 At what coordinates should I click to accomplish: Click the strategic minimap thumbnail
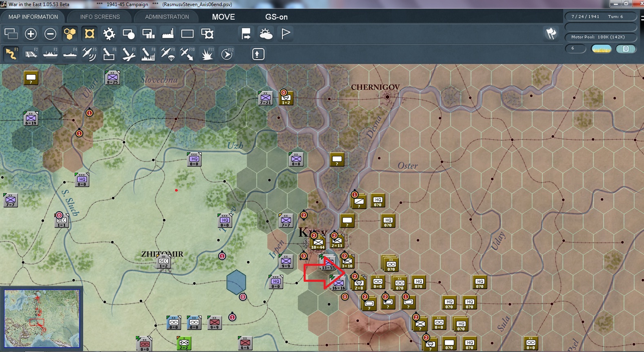tap(42, 319)
